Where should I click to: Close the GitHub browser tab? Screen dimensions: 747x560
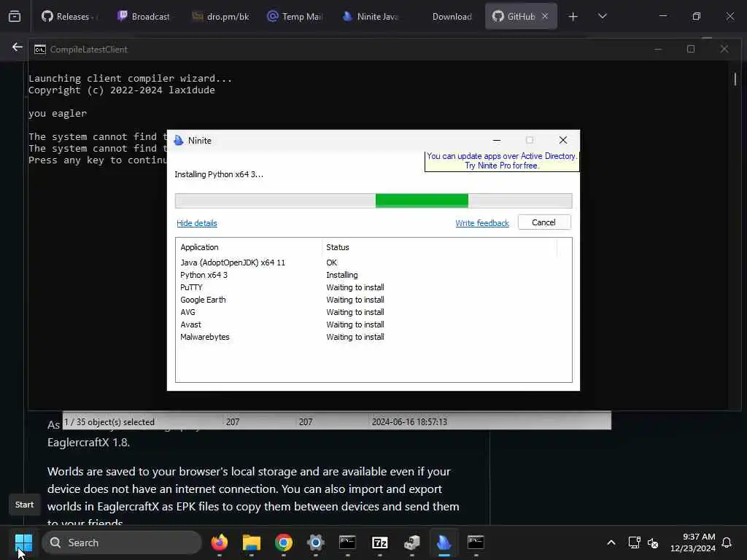click(545, 16)
